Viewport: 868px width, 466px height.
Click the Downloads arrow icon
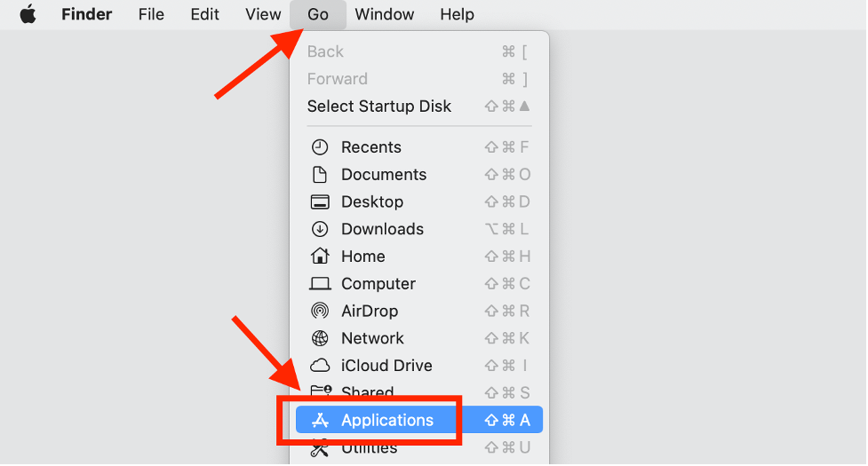320,229
